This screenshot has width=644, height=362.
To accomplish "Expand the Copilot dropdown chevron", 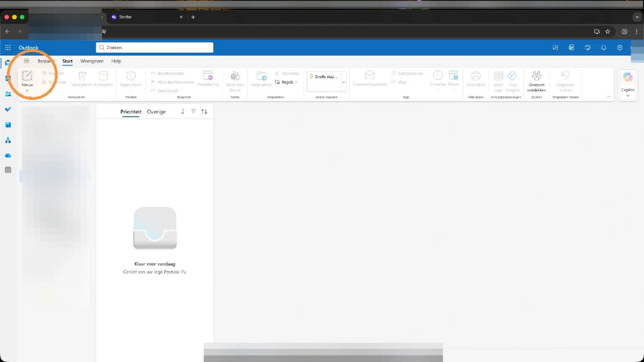I will (628, 96).
